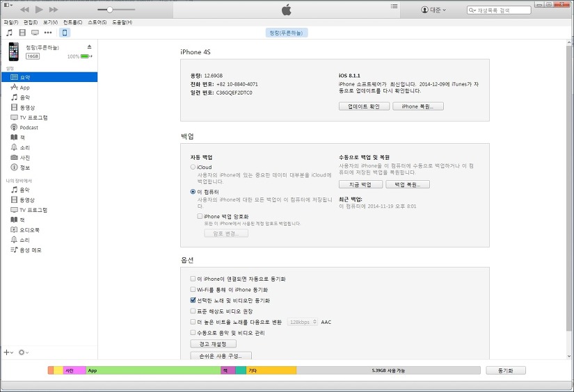The width and height of the screenshot is (574, 392).
Task: Click the vertical scrollbar down arrow
Action: click(x=569, y=355)
